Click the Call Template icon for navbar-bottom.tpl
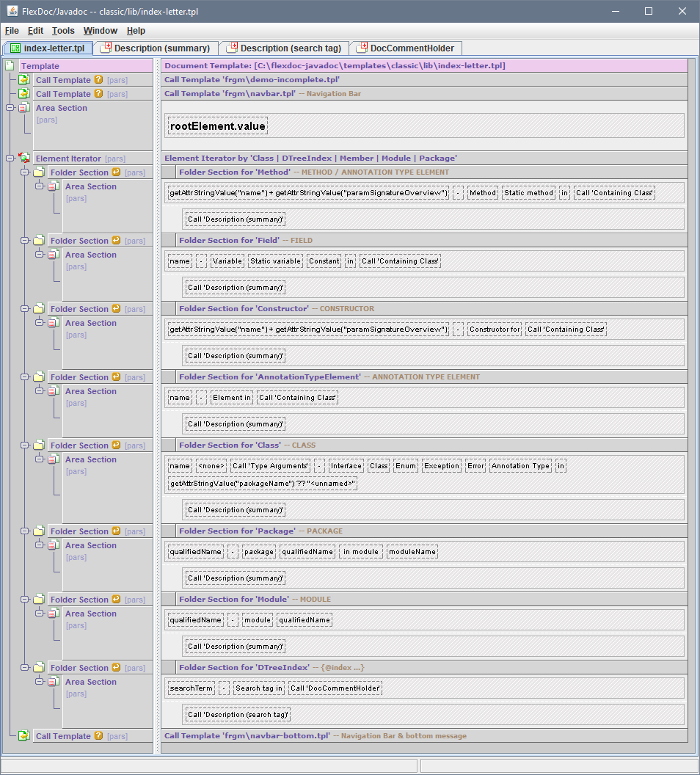The image size is (700, 775). [23, 736]
